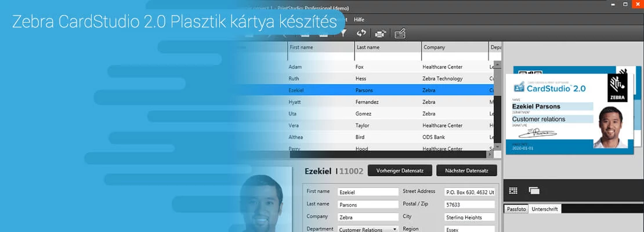Switch to the Passfoto tab
The height and width of the screenshot is (232, 644).
tap(516, 209)
